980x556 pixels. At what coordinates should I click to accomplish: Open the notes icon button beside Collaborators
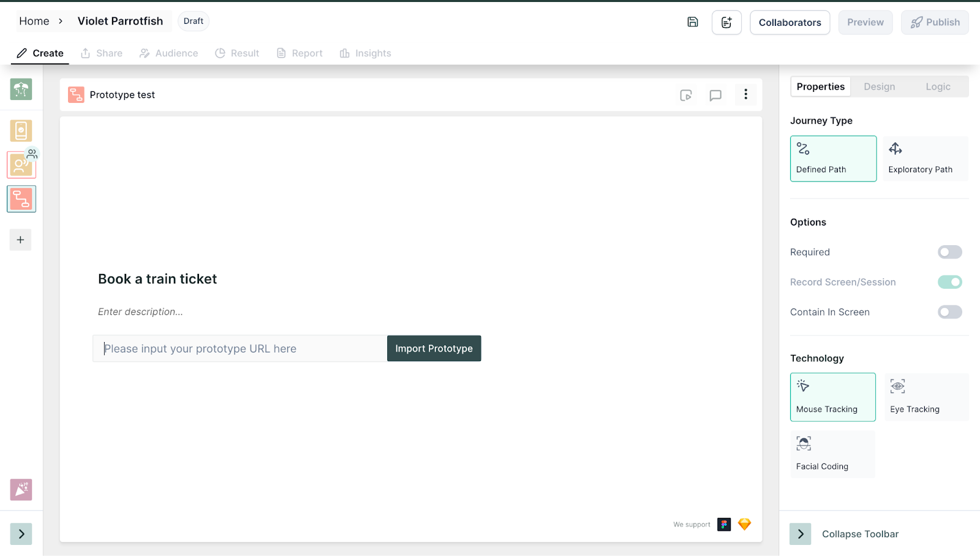(x=726, y=22)
